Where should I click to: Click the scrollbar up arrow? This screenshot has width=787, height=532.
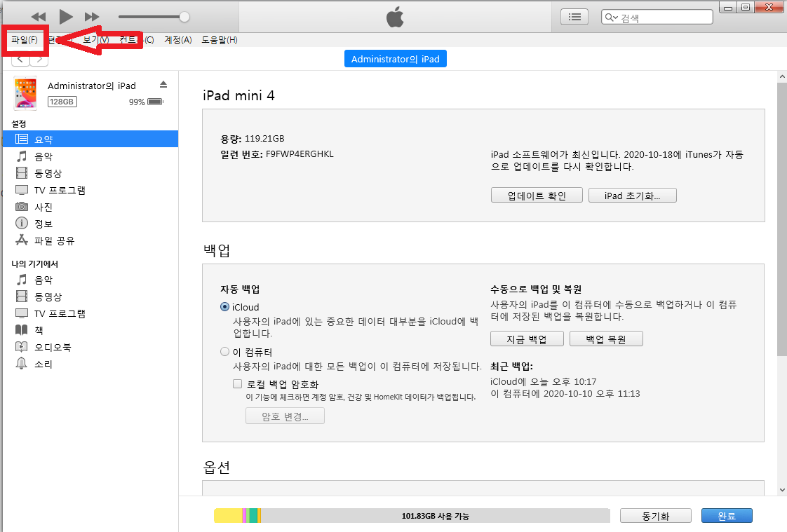pyautogui.click(x=782, y=76)
